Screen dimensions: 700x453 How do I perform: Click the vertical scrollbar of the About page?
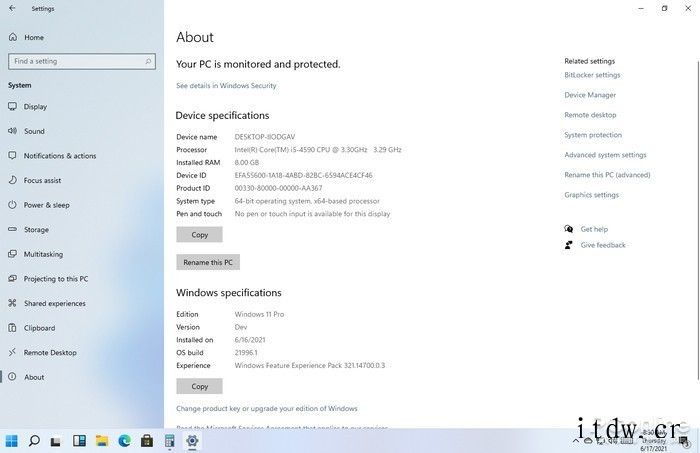pos(697,221)
